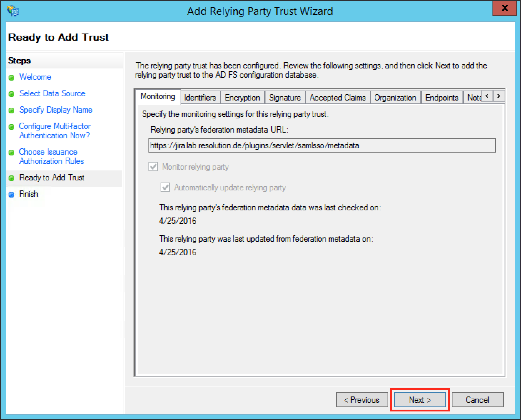Image resolution: width=521 pixels, height=420 pixels.
Task: Click blue bullet beside Finish step
Action: click(x=11, y=194)
